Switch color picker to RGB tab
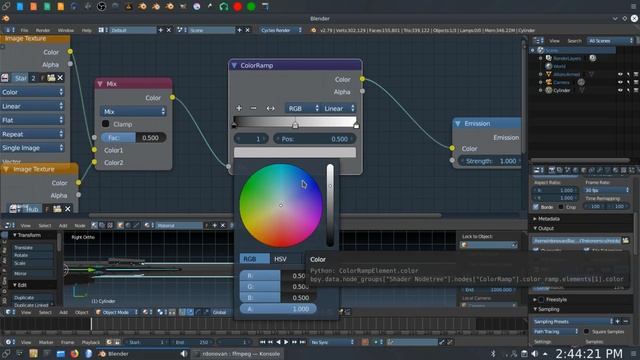This screenshot has width=640, height=360. coord(255,259)
